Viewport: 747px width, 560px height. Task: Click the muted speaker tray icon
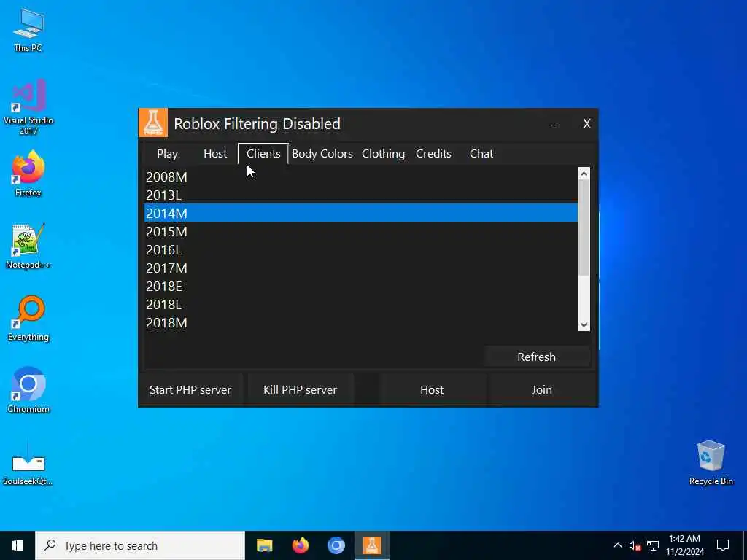point(635,545)
